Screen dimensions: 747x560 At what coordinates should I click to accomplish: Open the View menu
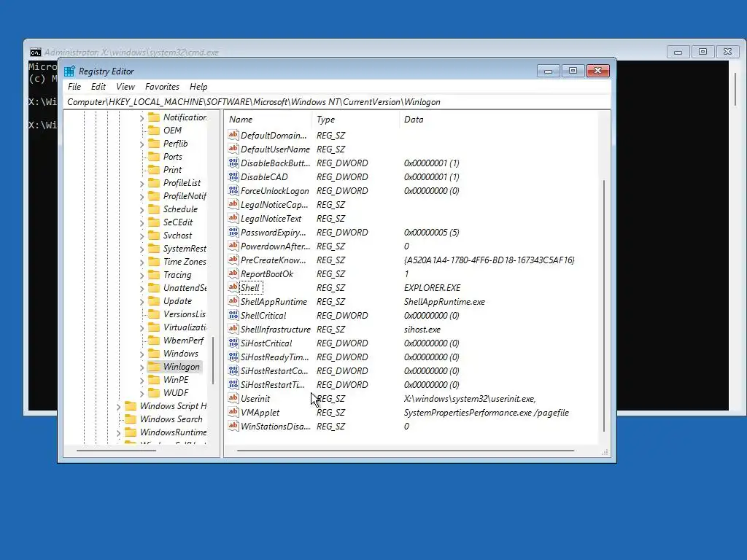pyautogui.click(x=125, y=87)
